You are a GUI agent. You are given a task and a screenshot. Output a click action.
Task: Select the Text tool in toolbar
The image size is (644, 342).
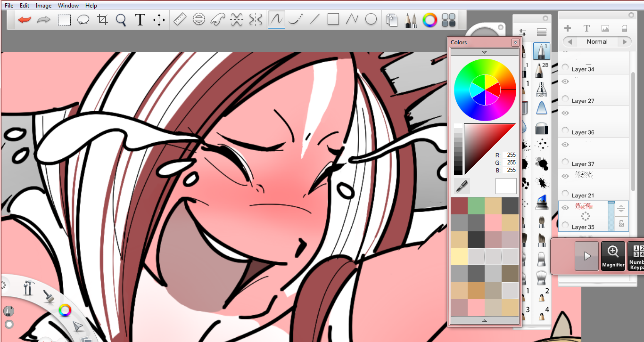(x=140, y=20)
